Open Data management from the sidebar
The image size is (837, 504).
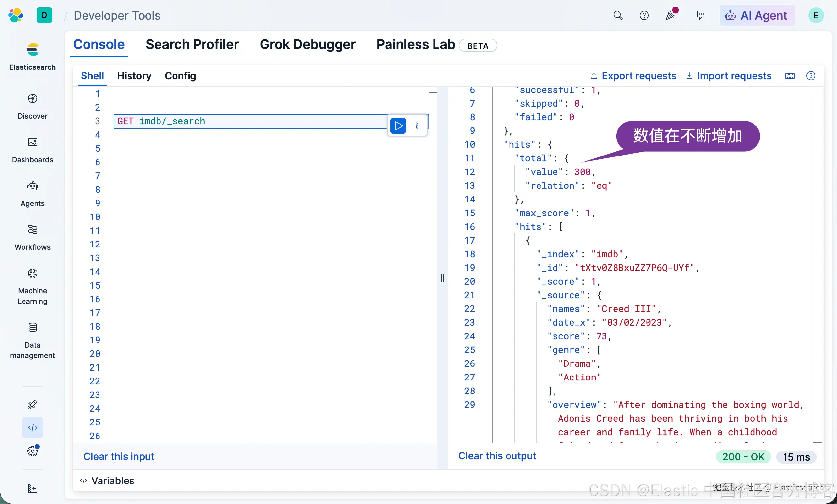(x=32, y=340)
